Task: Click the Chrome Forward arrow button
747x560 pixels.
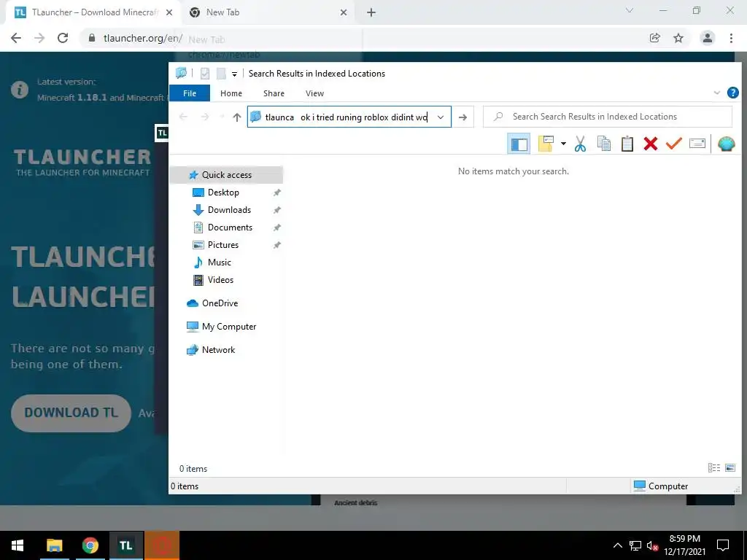Action: [39, 38]
